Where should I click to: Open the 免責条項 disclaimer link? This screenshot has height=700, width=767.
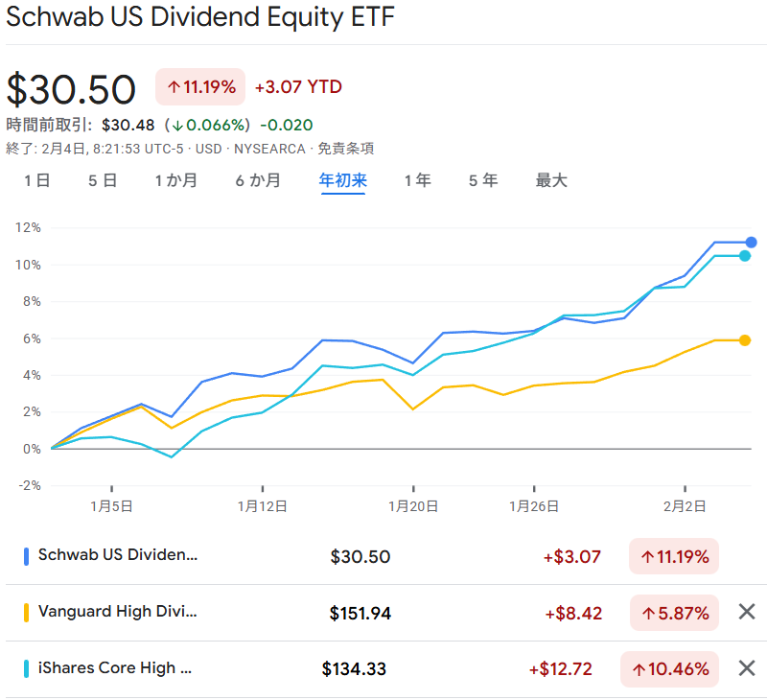point(345,149)
